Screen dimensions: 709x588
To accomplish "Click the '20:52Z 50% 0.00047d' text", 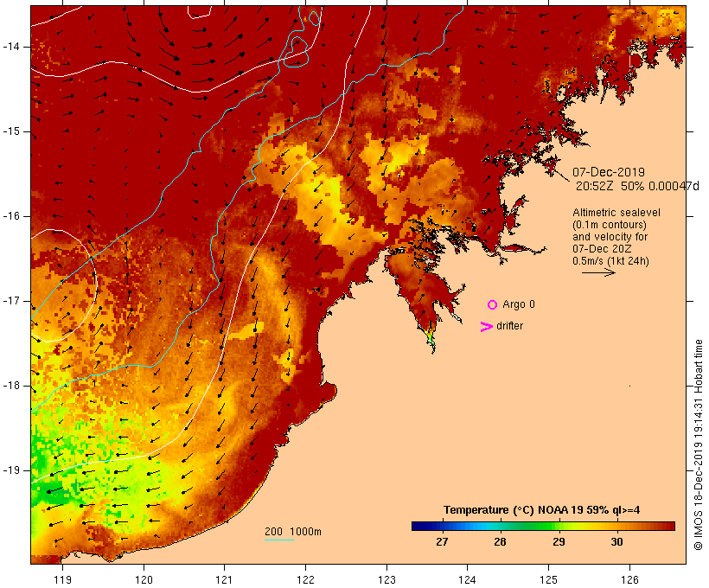I will (637, 186).
